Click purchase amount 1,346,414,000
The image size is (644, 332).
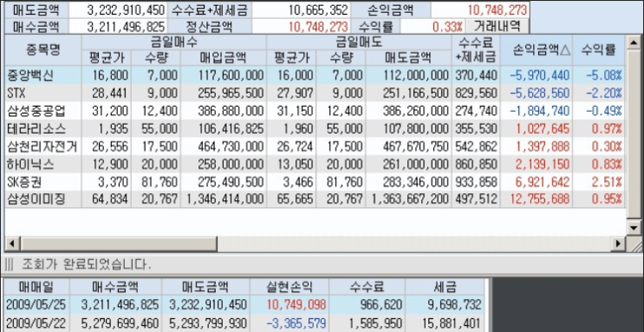tap(224, 199)
